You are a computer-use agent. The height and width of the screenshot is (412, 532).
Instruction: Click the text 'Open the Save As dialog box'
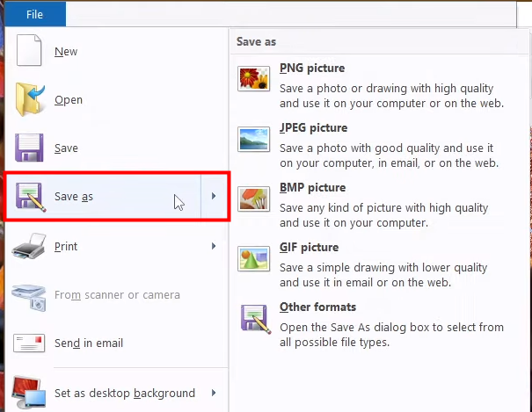click(x=354, y=328)
